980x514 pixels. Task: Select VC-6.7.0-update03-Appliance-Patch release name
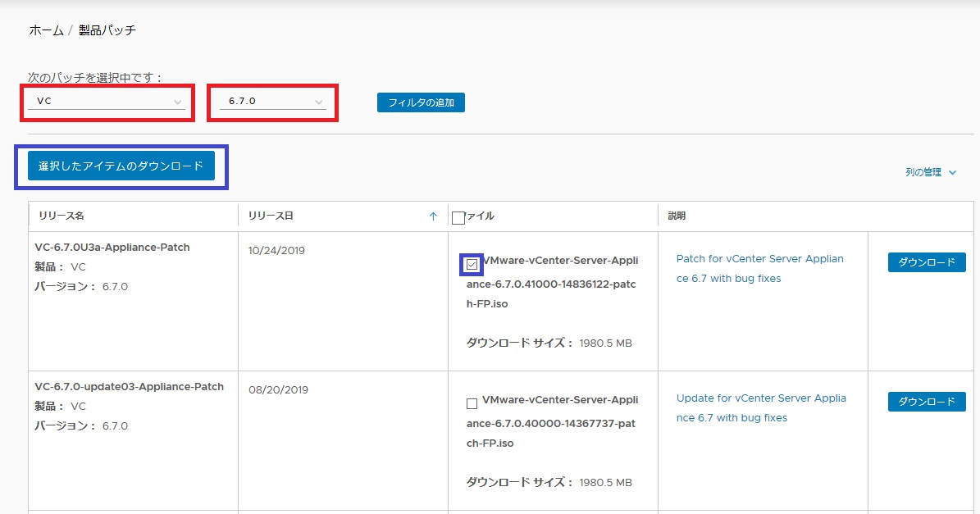click(x=130, y=387)
